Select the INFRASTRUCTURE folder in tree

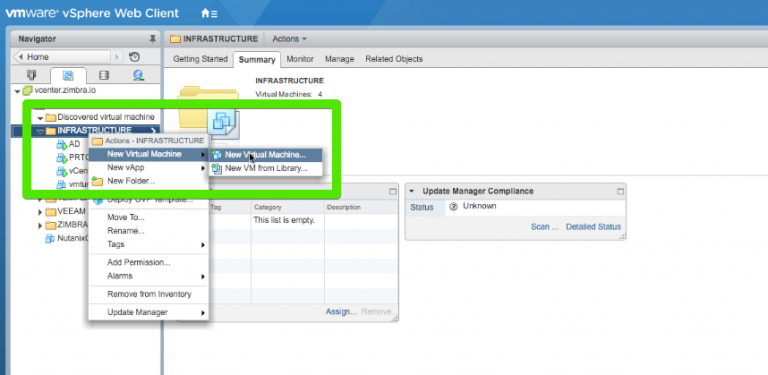(x=94, y=131)
